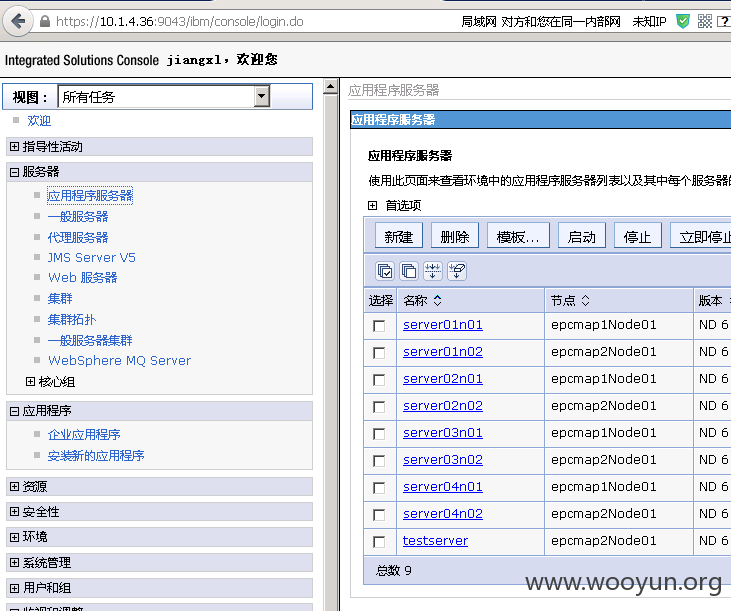Viewport: 731px width, 611px height.
Task: Expand the 资源 section
Action: (14, 487)
